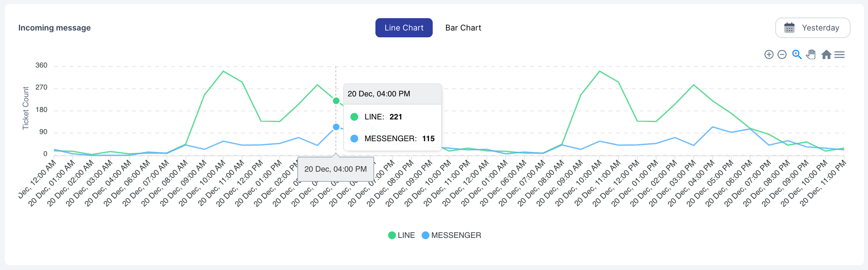The image size is (868, 270).
Task: Click the zoom out minus icon
Action: pyautogui.click(x=782, y=55)
